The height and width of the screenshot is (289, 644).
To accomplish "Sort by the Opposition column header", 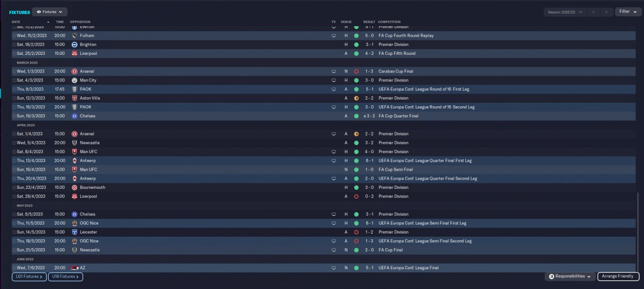I will [x=80, y=22].
